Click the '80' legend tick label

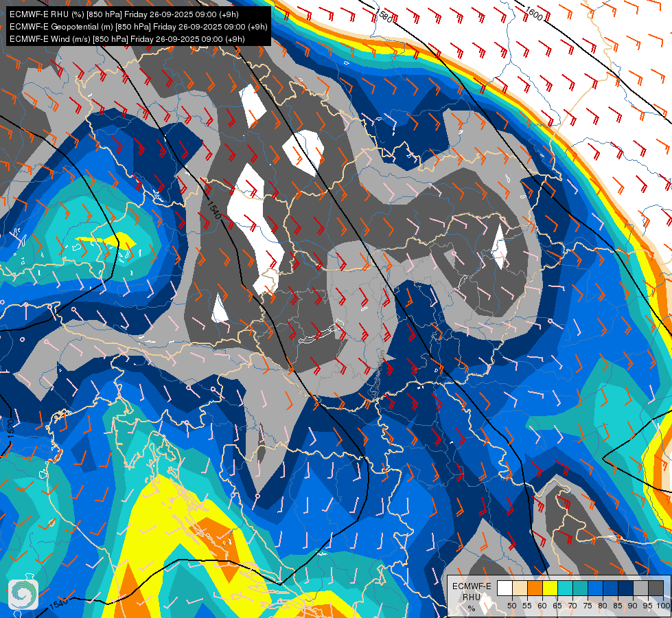[603, 606]
